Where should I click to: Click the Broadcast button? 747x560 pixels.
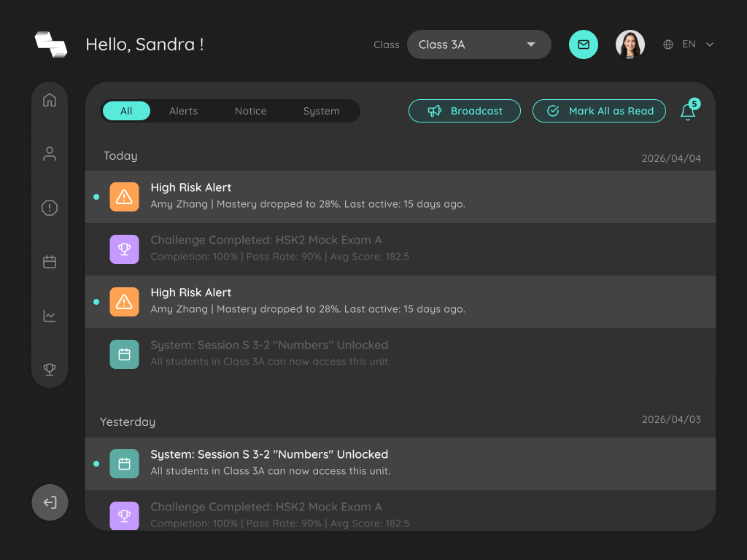click(465, 111)
